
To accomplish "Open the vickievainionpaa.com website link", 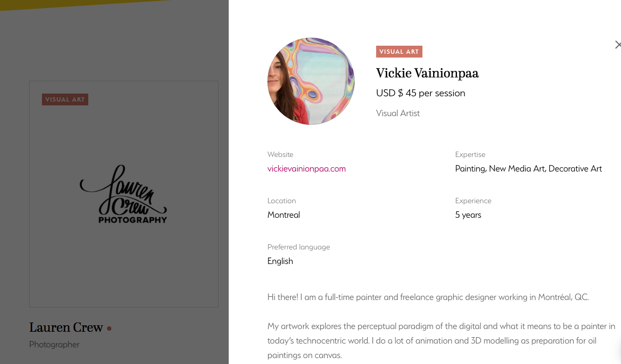I will [306, 168].
